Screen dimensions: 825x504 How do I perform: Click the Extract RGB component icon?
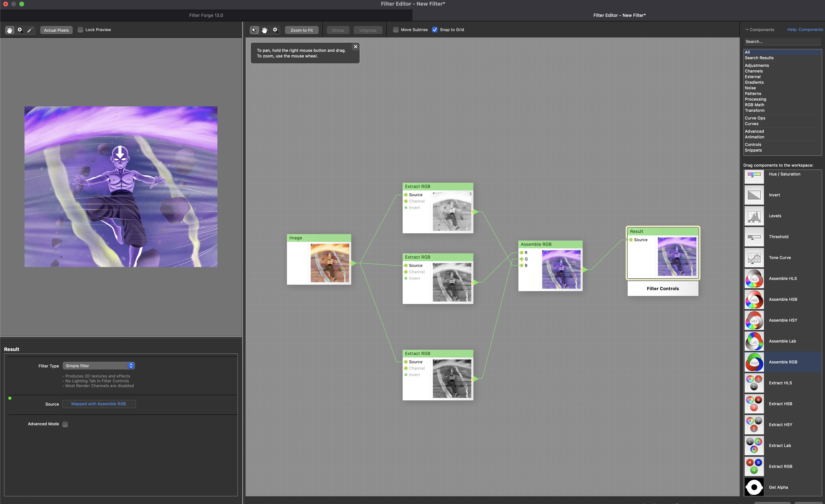pyautogui.click(x=754, y=466)
